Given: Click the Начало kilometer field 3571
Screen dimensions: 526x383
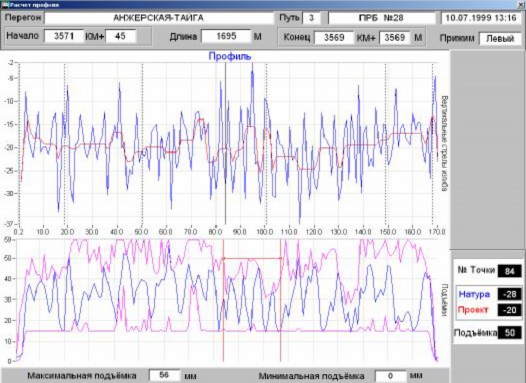Looking at the screenshot, I should point(64,36).
